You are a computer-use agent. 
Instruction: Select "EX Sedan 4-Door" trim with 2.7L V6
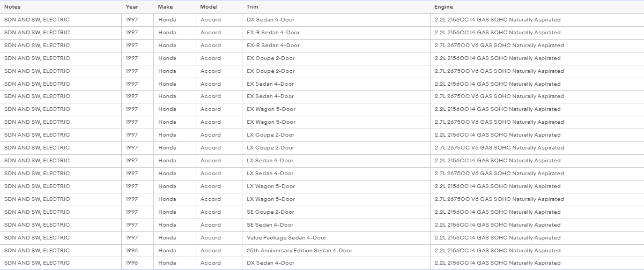[x=336, y=97]
